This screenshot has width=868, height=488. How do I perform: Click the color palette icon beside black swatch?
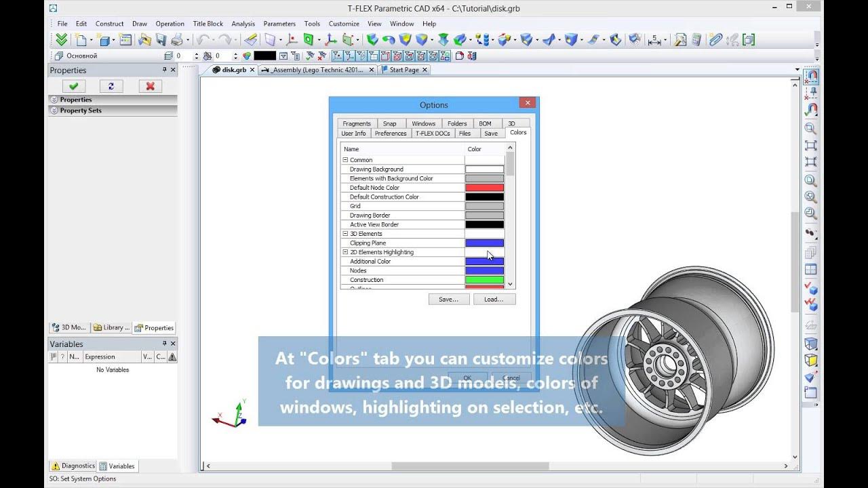247,56
